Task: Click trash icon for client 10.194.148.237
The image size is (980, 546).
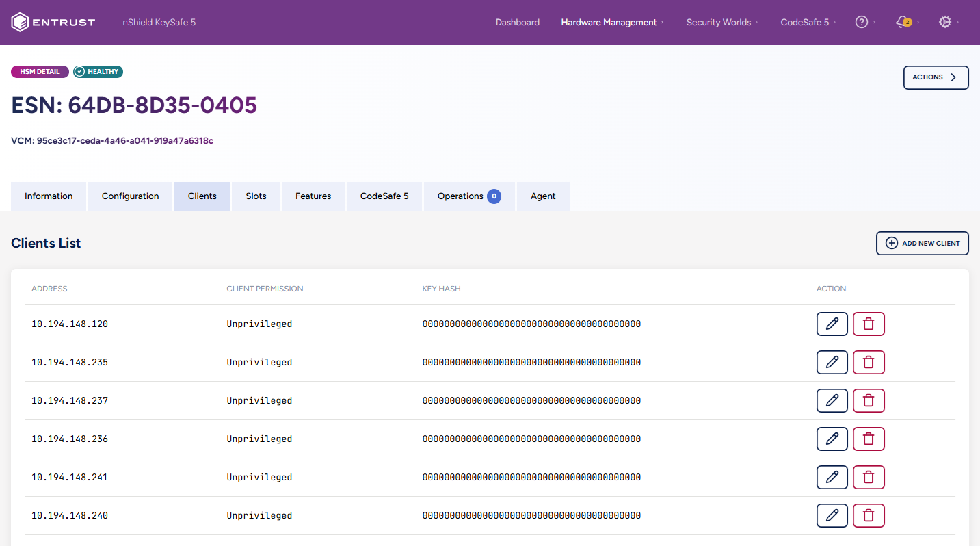Action: coord(869,401)
